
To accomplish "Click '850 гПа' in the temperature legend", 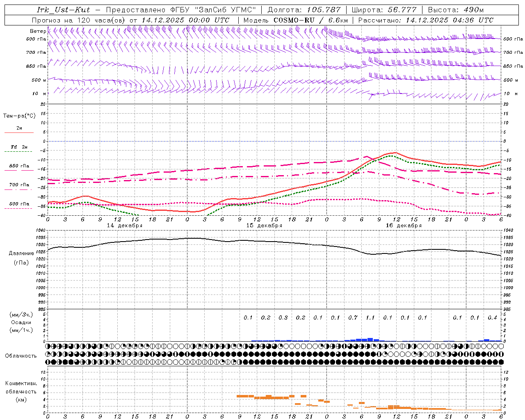I will 19,166.
